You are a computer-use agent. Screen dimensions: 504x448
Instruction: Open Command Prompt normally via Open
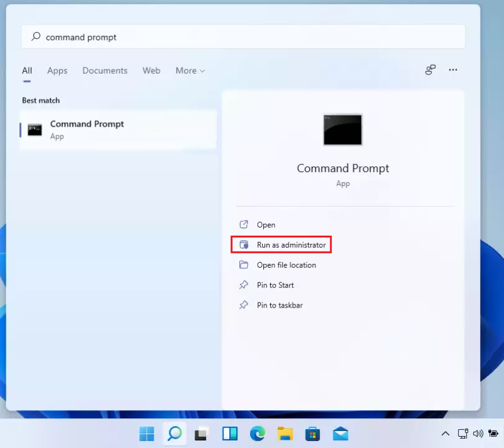265,224
